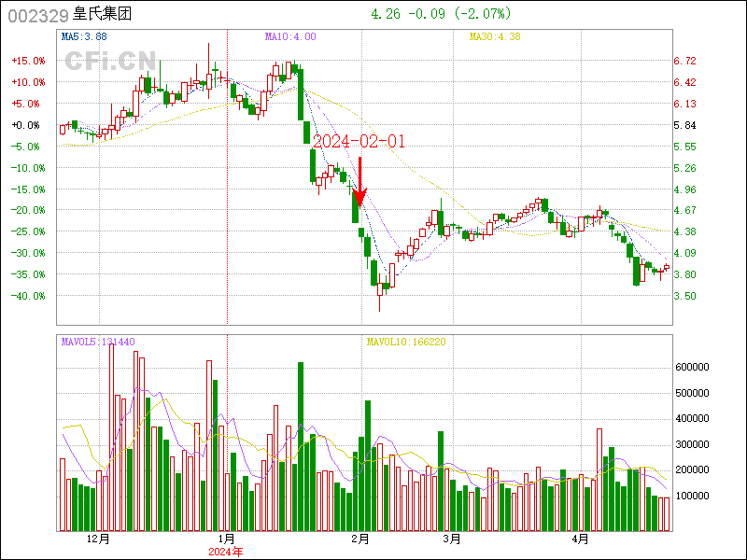Click the 2月 month label

coord(360,539)
